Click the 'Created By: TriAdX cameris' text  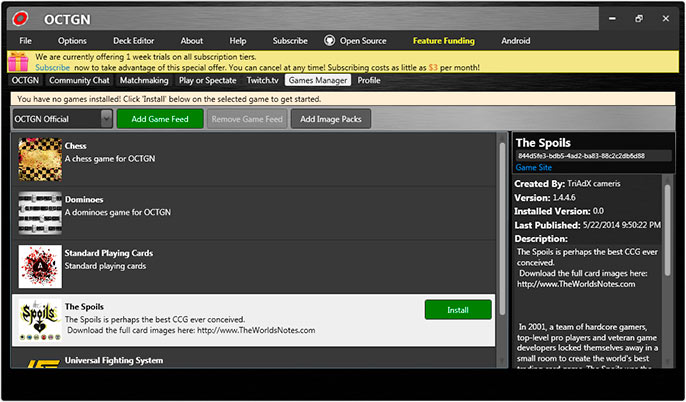[x=567, y=184]
